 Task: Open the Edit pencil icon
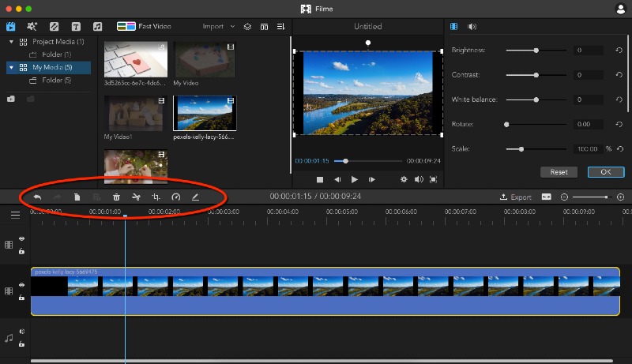195,197
